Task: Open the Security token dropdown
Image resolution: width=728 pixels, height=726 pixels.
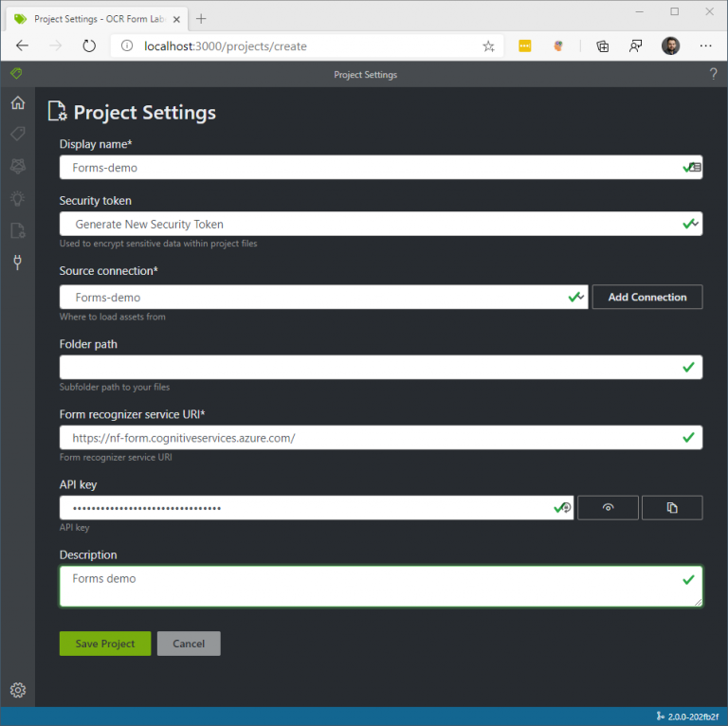Action: (x=381, y=224)
